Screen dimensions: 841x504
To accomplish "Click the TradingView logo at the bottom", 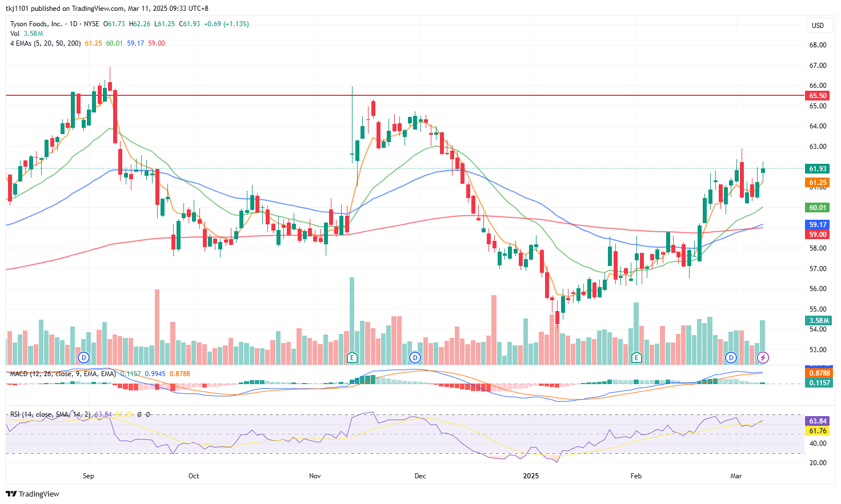I will 33,494.
